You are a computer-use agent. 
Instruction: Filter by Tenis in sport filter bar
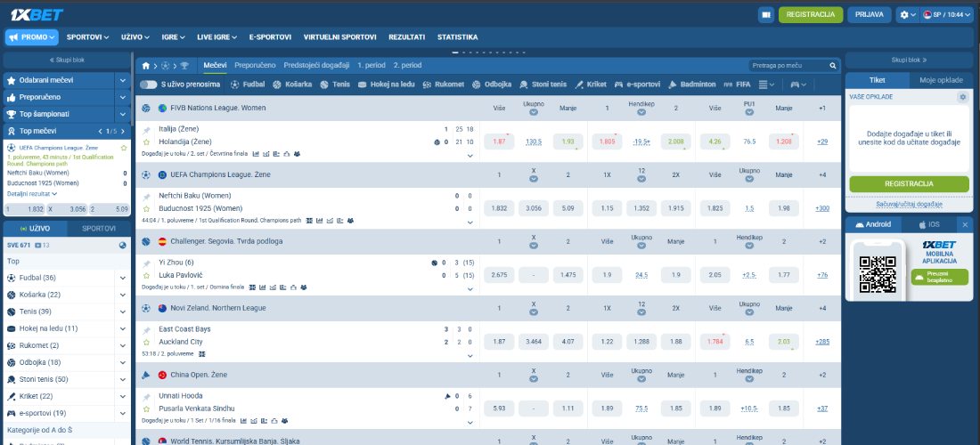point(335,85)
